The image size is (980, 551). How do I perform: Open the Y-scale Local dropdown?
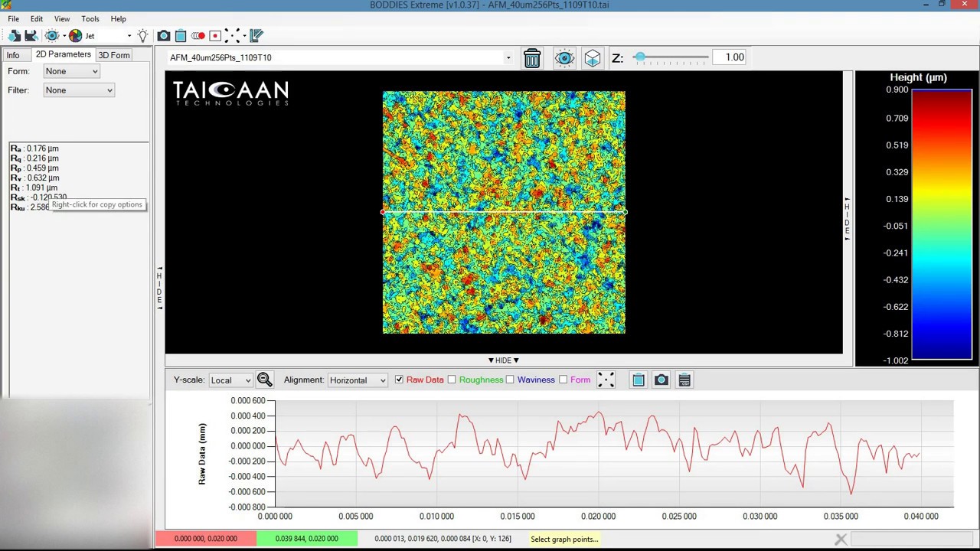pos(230,380)
